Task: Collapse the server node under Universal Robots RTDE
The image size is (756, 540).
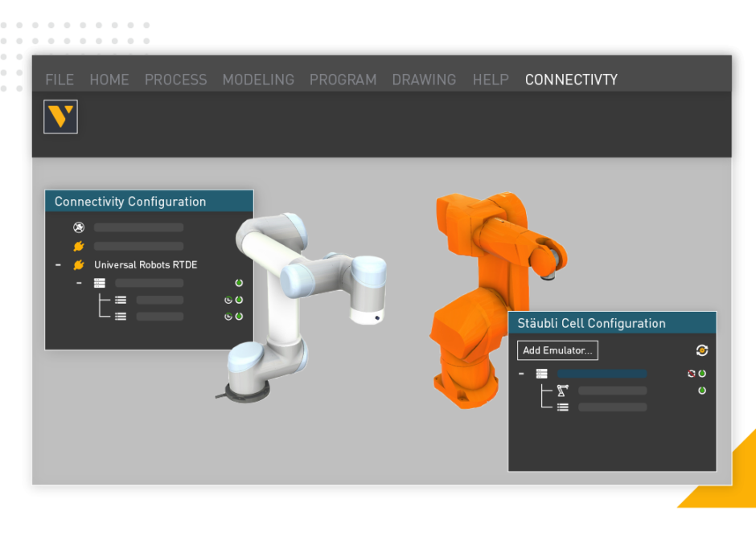Action: click(x=79, y=283)
